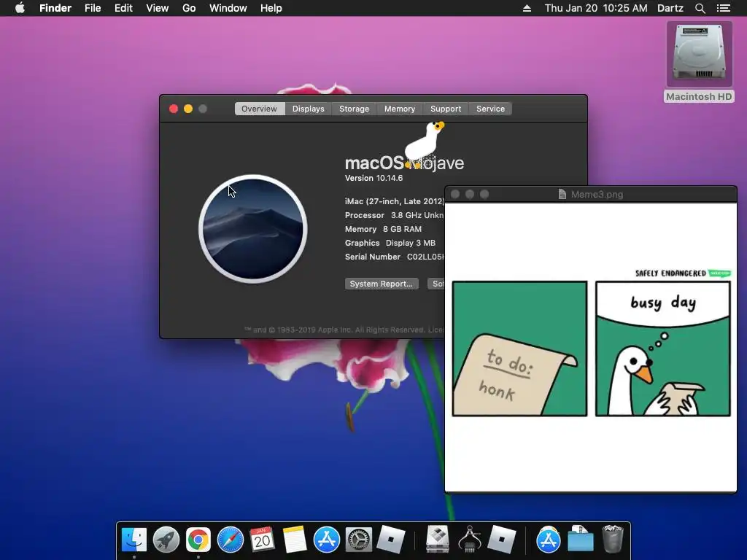
Task: Click the eject icon in menu bar
Action: [x=527, y=8]
